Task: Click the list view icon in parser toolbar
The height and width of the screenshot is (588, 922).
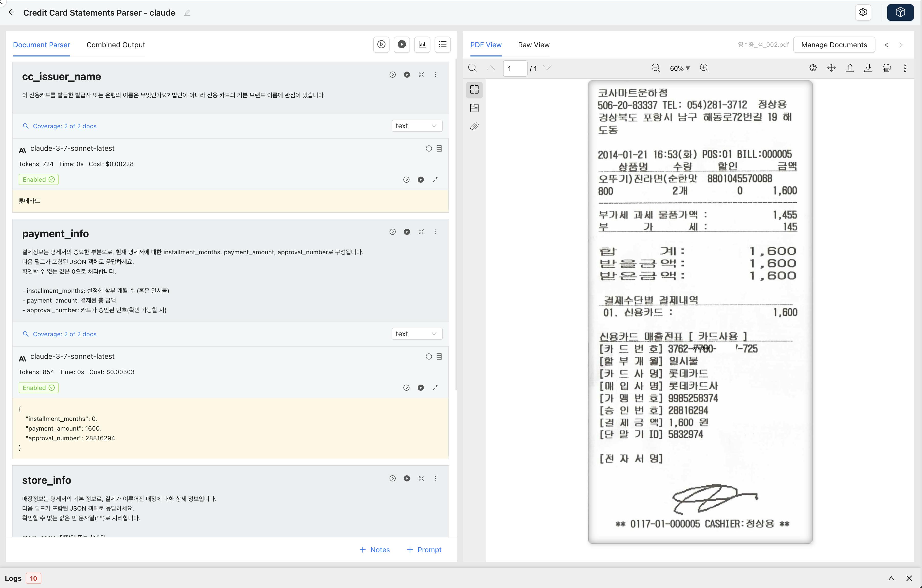Action: (x=442, y=44)
